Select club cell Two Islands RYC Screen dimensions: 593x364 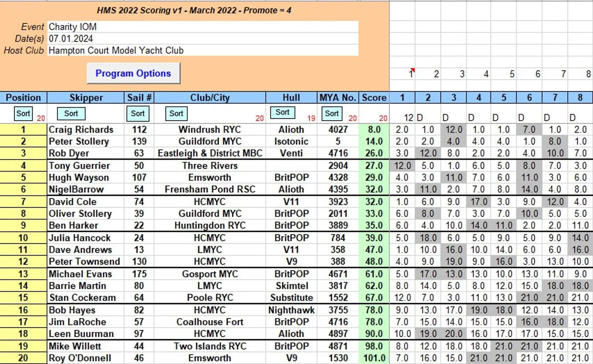click(210, 346)
